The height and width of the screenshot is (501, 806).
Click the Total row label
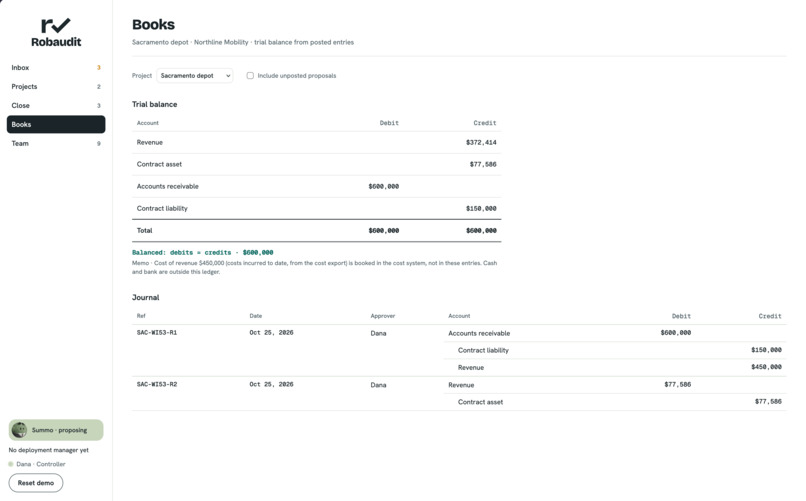(x=144, y=231)
